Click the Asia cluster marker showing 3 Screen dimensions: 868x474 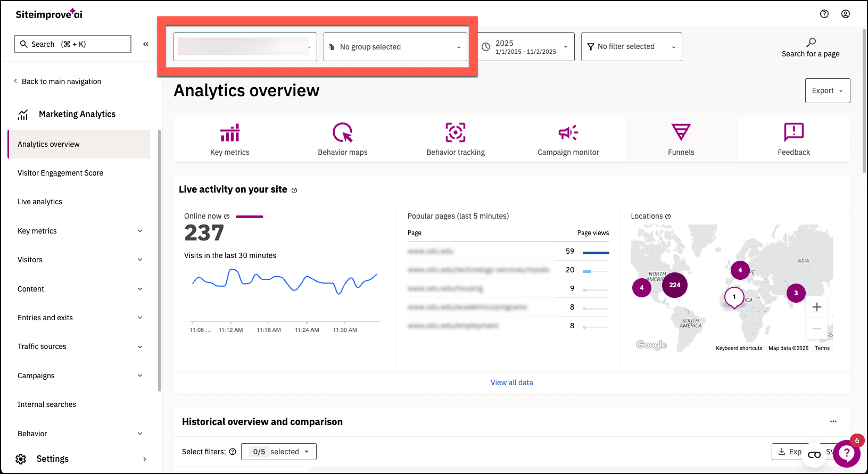point(796,293)
